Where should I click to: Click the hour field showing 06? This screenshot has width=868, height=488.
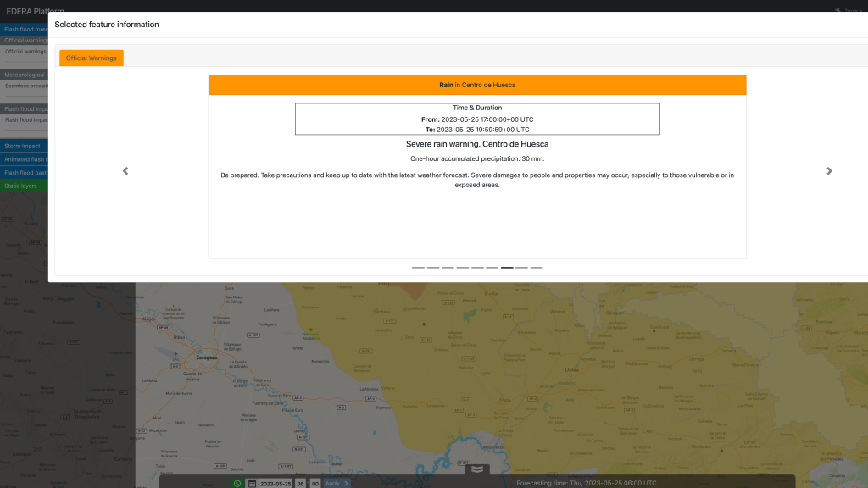pyautogui.click(x=301, y=483)
